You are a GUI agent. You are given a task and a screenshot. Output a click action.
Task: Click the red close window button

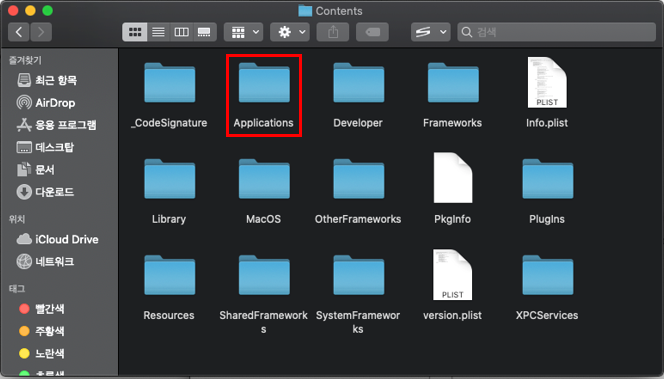click(13, 11)
